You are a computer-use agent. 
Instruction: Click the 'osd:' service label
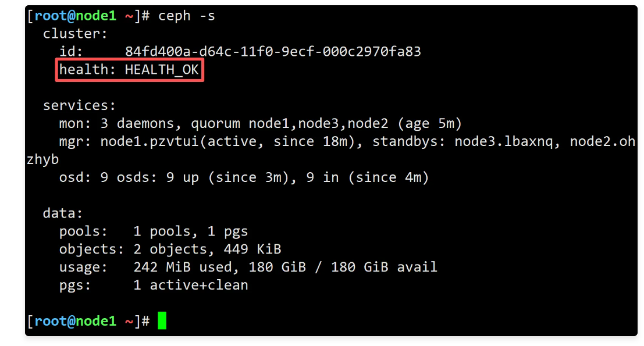click(x=76, y=177)
